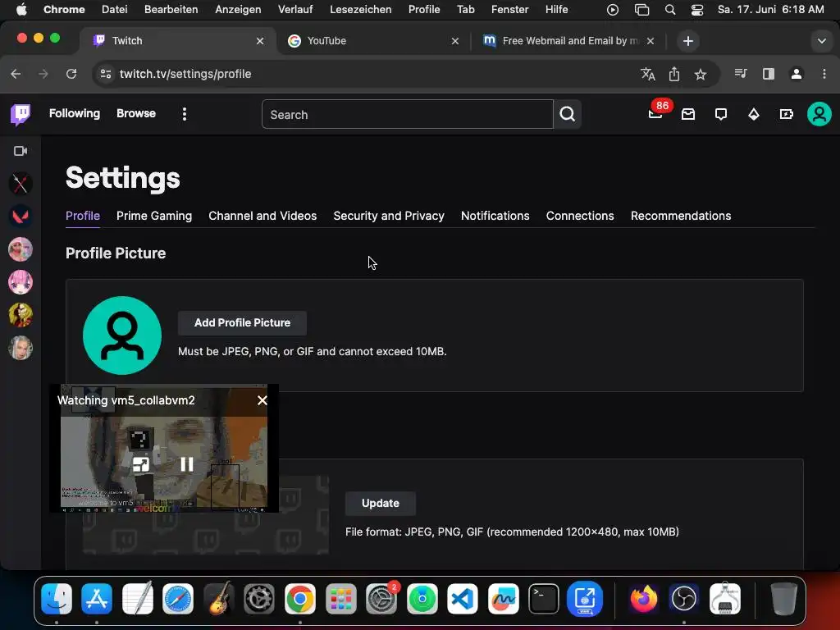Close the YouTube browser tab

[x=454, y=41]
